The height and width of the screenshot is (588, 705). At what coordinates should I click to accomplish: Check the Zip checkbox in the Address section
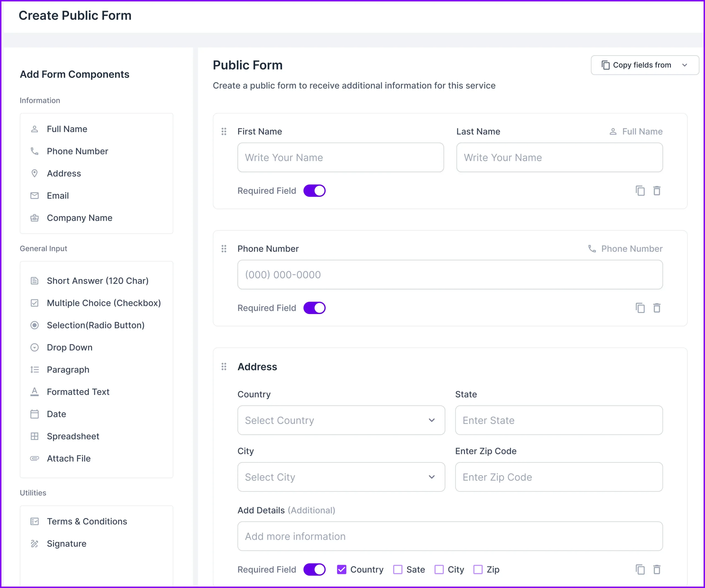[x=478, y=570]
